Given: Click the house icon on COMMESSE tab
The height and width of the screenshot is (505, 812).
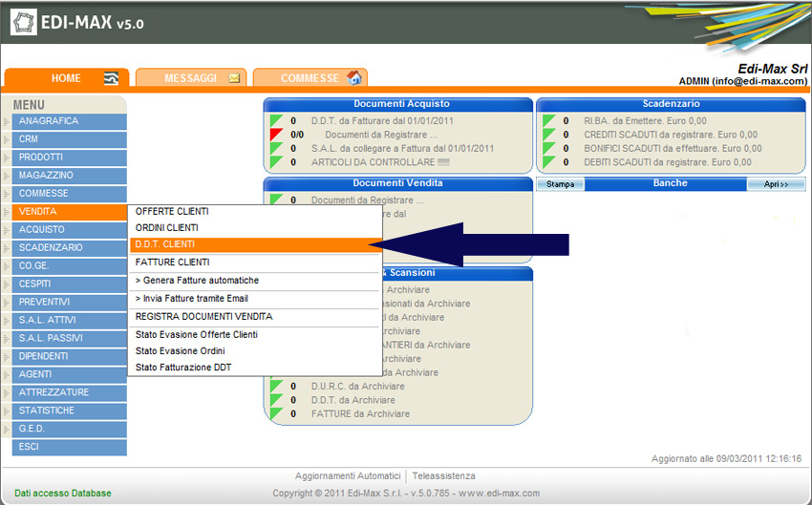Looking at the screenshot, I should (353, 78).
